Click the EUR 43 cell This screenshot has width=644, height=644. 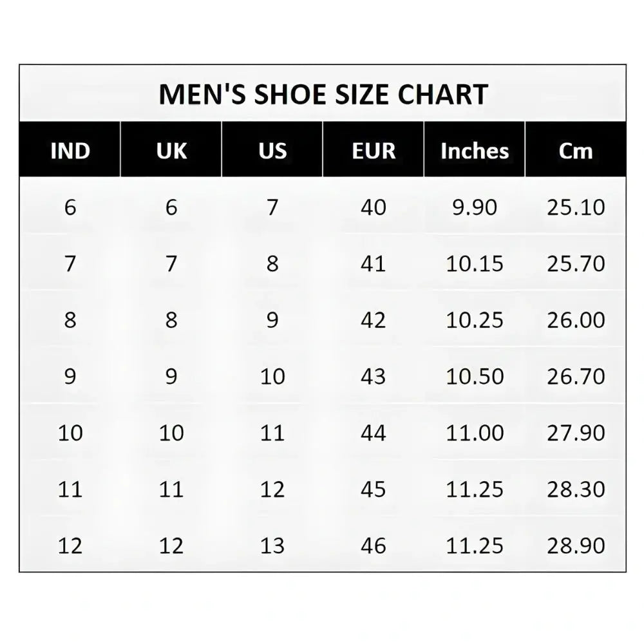(x=374, y=376)
